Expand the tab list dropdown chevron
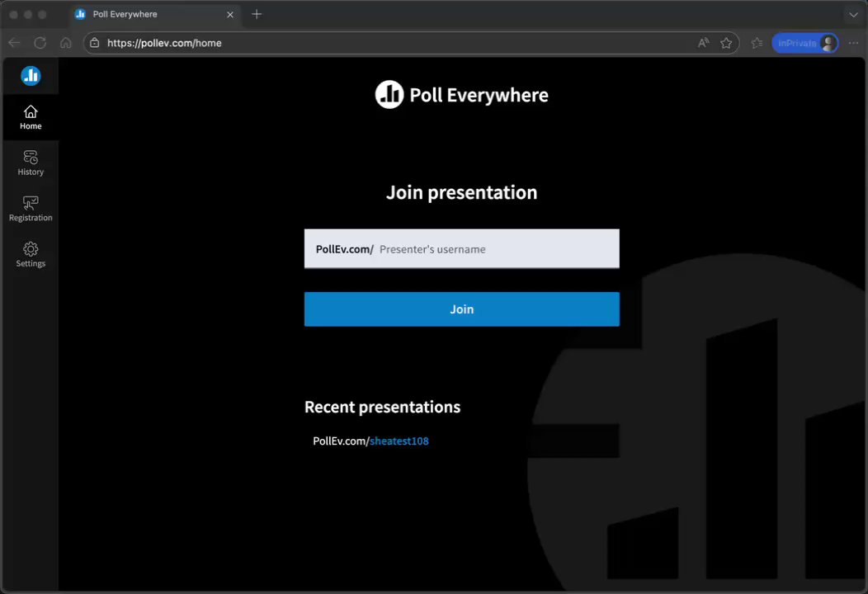This screenshot has width=868, height=594. point(854,14)
